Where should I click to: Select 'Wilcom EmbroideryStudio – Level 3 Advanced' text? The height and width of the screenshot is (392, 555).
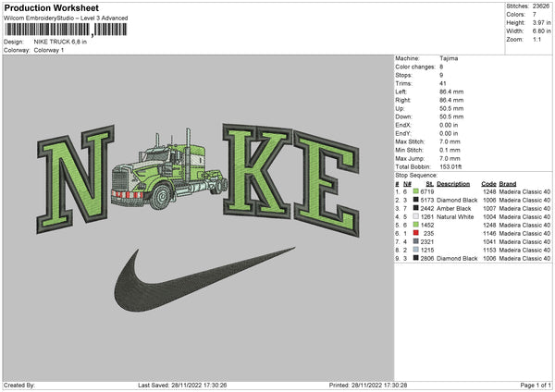pyautogui.click(x=66, y=18)
